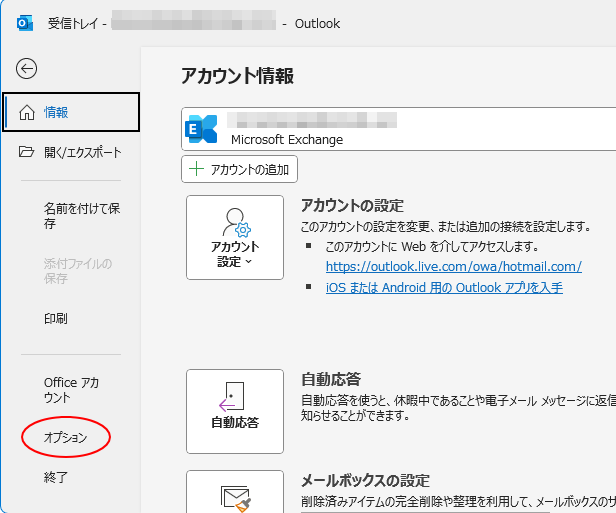Click the アカウントの設定 section heading
The image size is (616, 513).
click(x=352, y=205)
